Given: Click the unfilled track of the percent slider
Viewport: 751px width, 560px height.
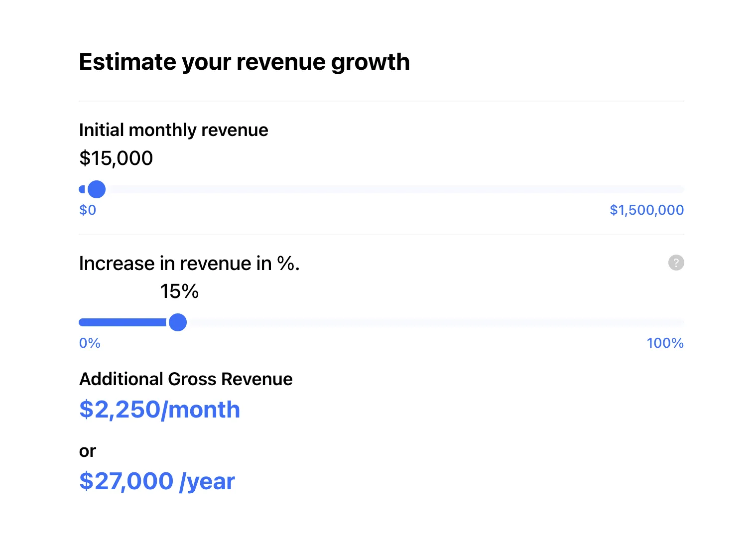Looking at the screenshot, I should (x=436, y=322).
